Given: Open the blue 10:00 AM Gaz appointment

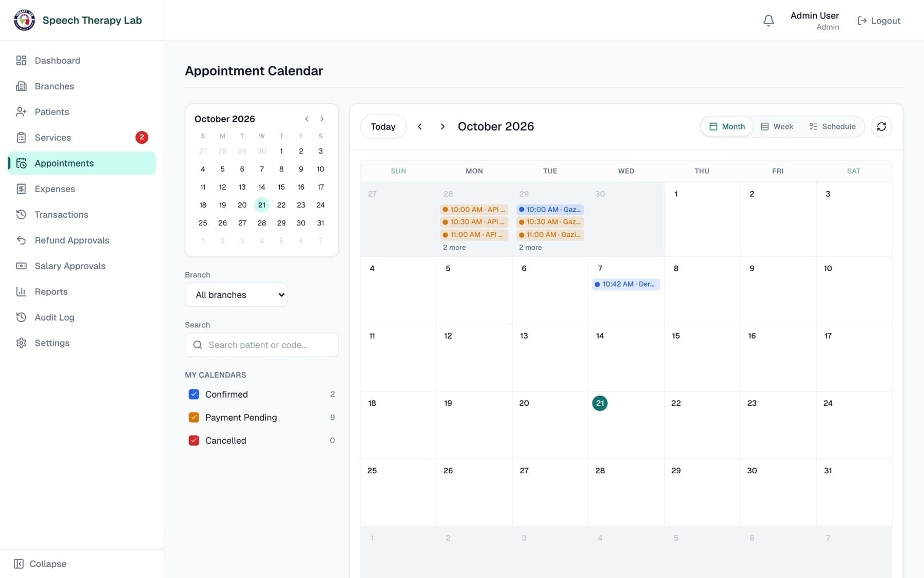Looking at the screenshot, I should (550, 210).
